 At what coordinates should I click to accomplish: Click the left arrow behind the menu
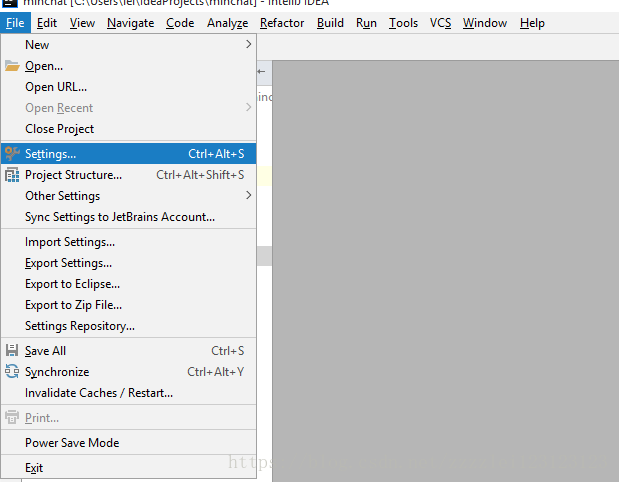pyautogui.click(x=261, y=71)
